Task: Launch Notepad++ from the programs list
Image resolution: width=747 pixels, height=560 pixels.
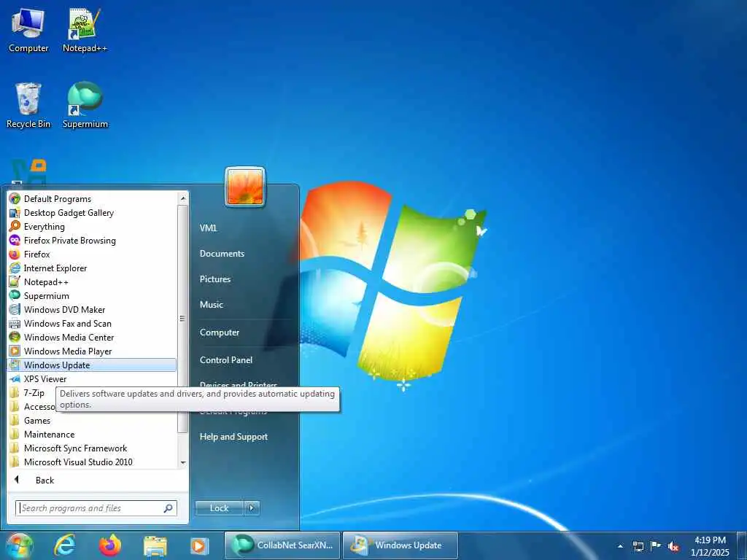Action: click(x=92, y=282)
